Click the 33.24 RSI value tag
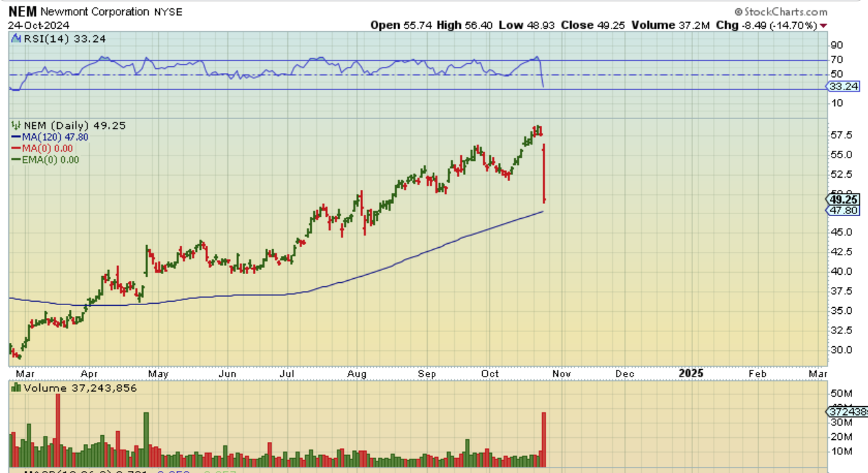 point(842,87)
